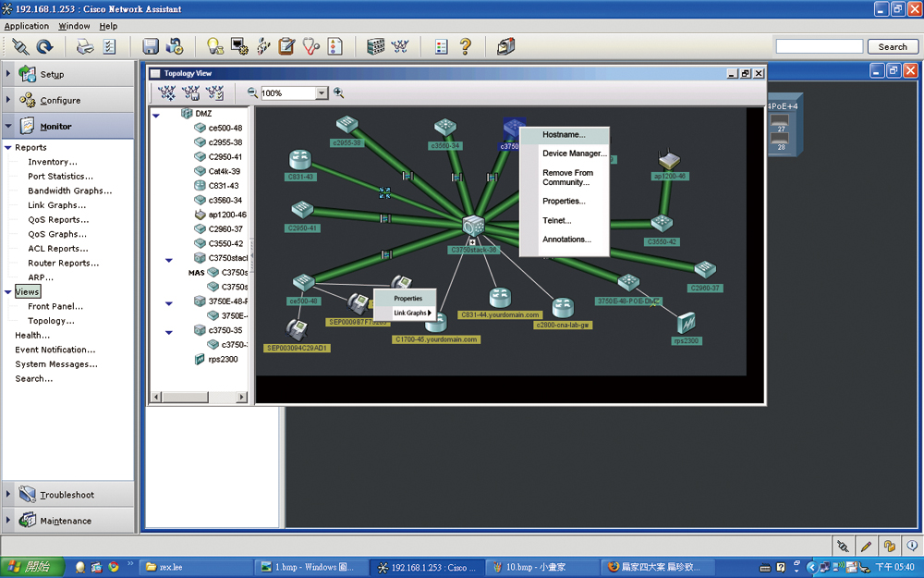Open Event Notification... link

55,350
